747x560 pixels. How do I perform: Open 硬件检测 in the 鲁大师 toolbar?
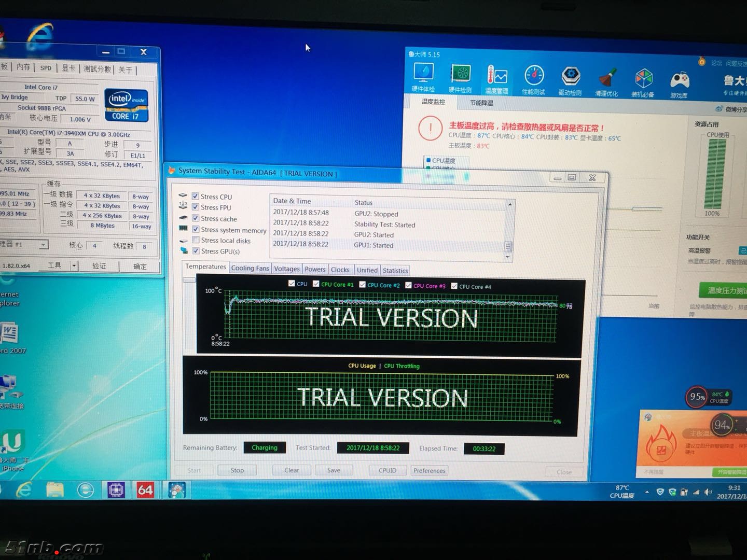tap(460, 78)
